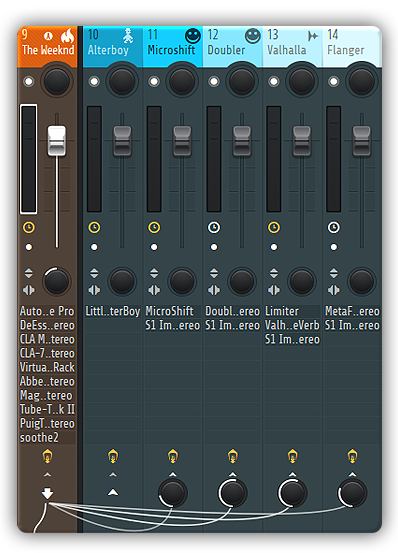Click small up chevron above Doubler send knob

(x=233, y=475)
